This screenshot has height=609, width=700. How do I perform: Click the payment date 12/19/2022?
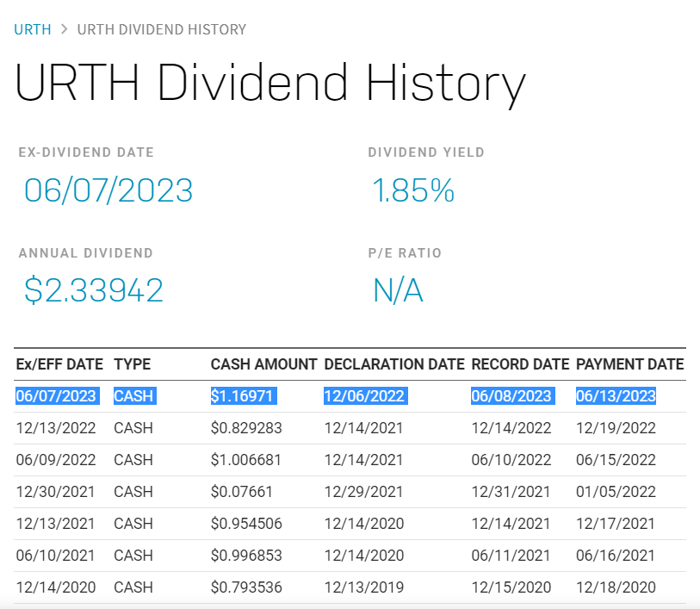(x=616, y=428)
